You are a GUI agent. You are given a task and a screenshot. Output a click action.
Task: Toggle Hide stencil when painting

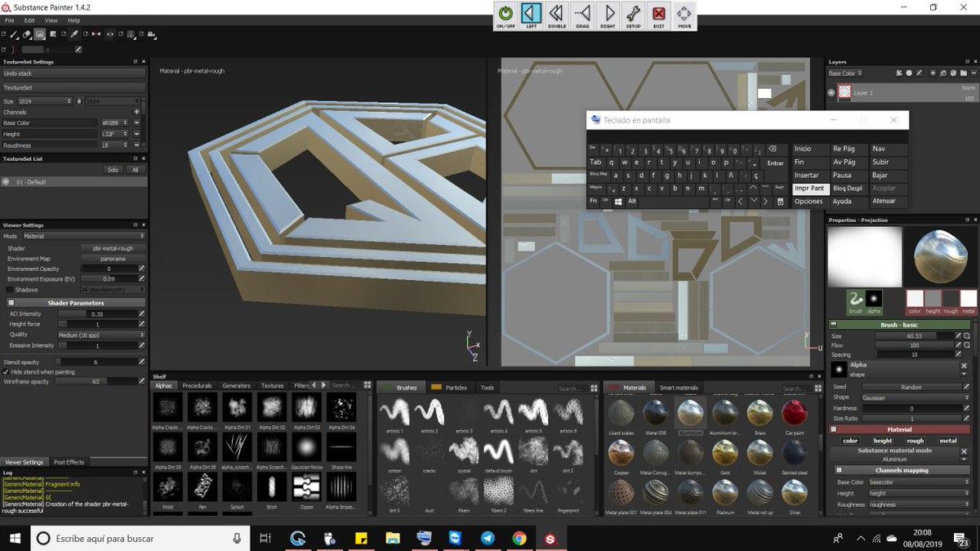click(x=7, y=371)
